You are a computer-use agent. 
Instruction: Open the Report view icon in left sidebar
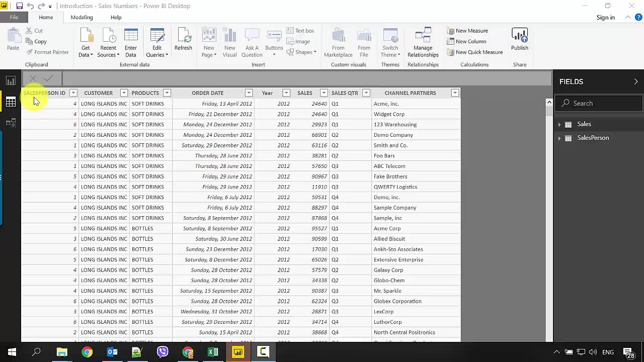pyautogui.click(x=11, y=81)
